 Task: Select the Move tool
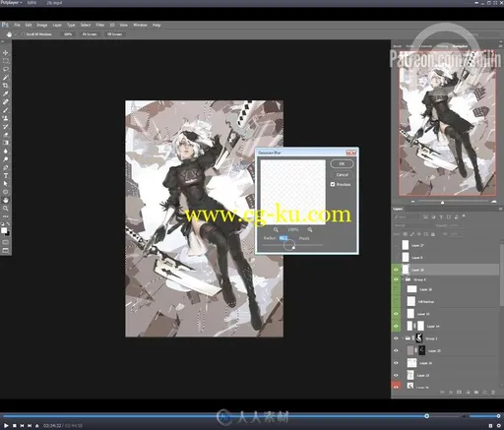point(6,53)
